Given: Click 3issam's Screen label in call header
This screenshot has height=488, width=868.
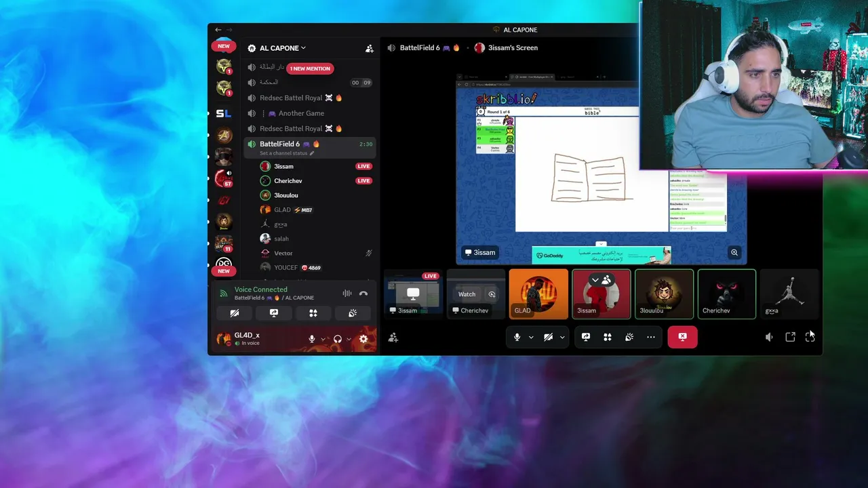Looking at the screenshot, I should pyautogui.click(x=513, y=48).
